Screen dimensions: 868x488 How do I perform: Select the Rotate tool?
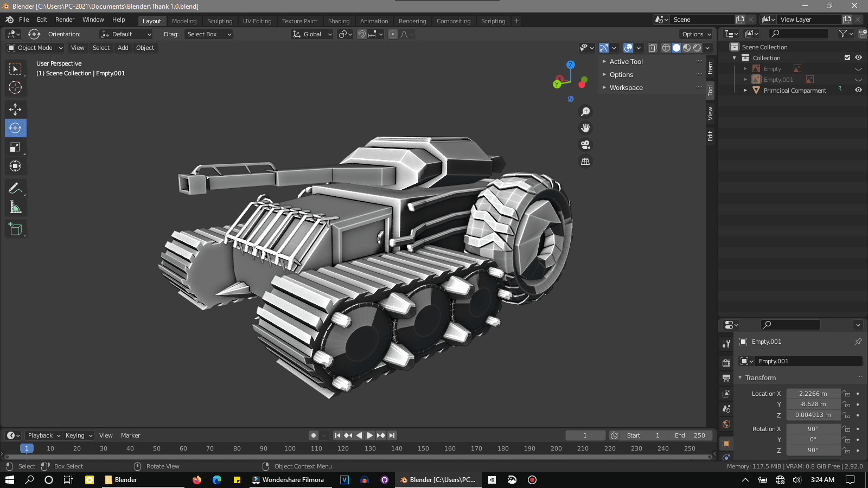coord(15,128)
